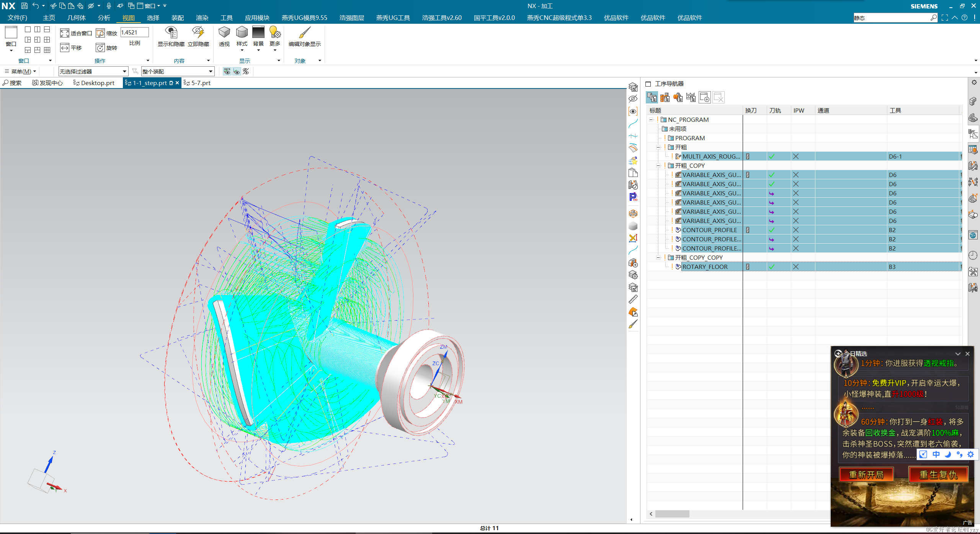The height and width of the screenshot is (534, 980).
Task: Click the Edit Object Display (编辑对象显示) brush
Action: click(x=305, y=36)
